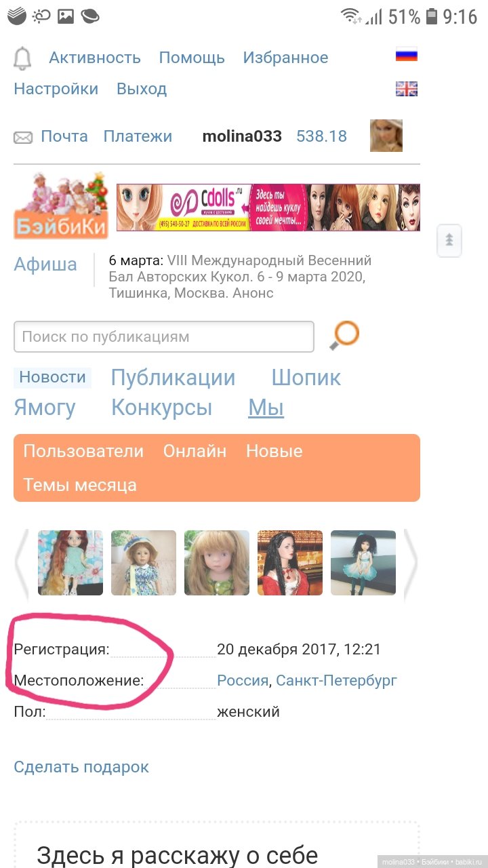This screenshot has height=868, width=488.
Task: Select the Онлайн tab
Action: pyautogui.click(x=195, y=452)
